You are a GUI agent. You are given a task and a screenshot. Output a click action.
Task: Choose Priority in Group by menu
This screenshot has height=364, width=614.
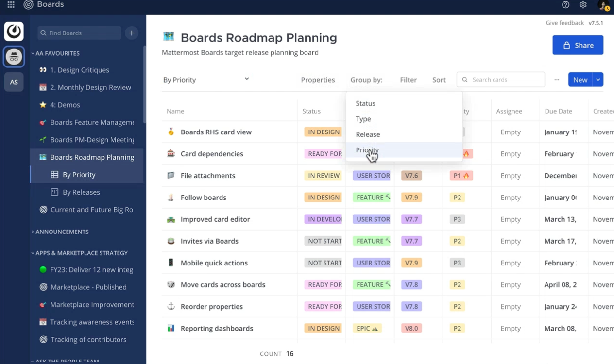click(x=404, y=150)
